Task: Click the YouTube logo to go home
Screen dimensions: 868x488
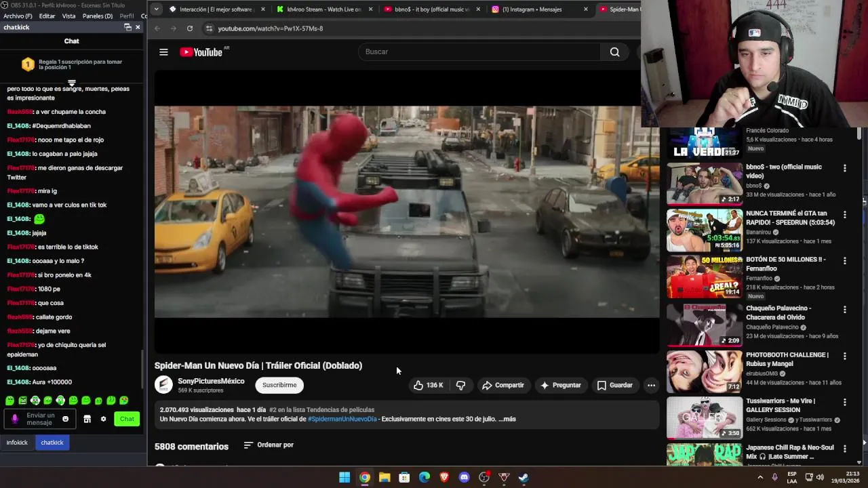Action: (x=201, y=52)
